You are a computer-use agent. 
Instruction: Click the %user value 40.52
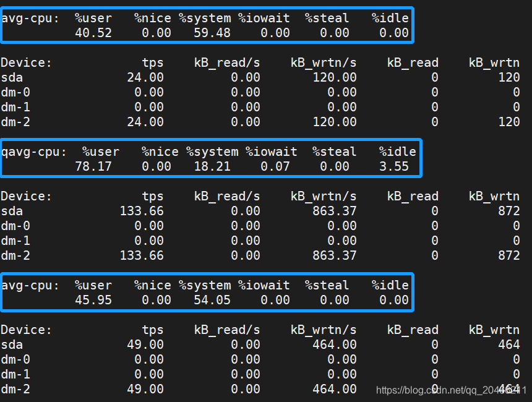click(x=93, y=33)
